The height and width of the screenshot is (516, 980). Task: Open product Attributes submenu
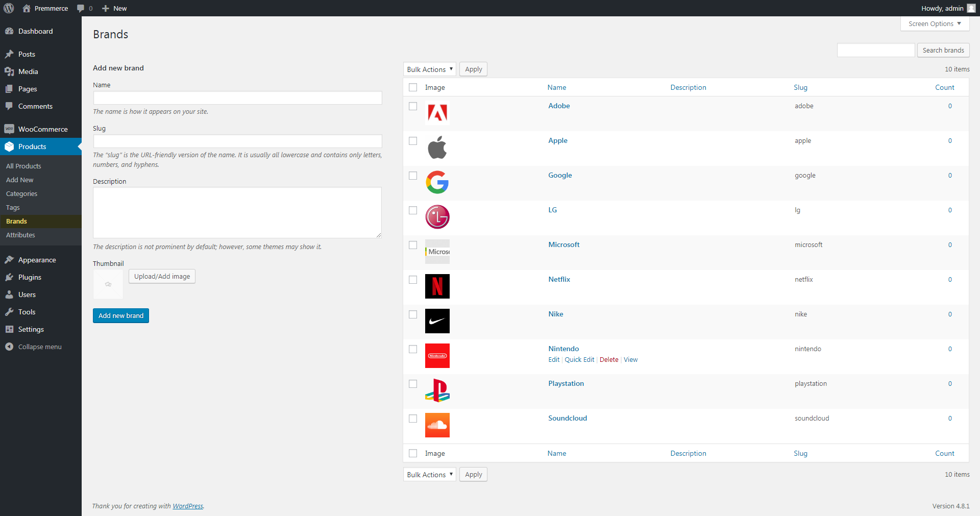(20, 235)
